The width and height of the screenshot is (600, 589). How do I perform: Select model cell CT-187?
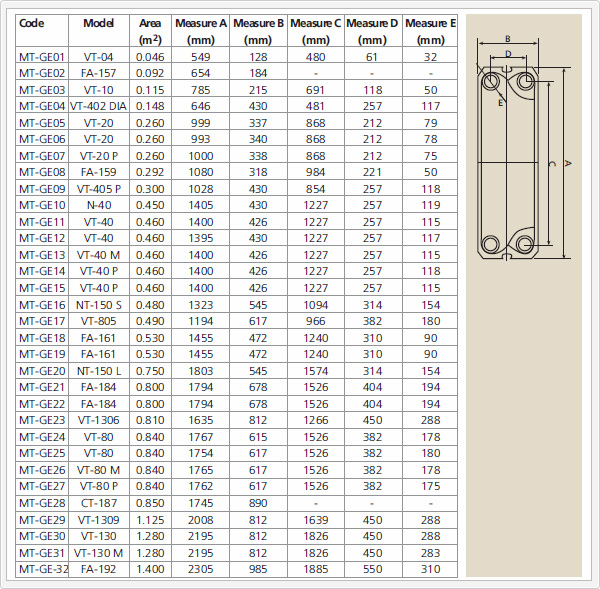[98, 503]
